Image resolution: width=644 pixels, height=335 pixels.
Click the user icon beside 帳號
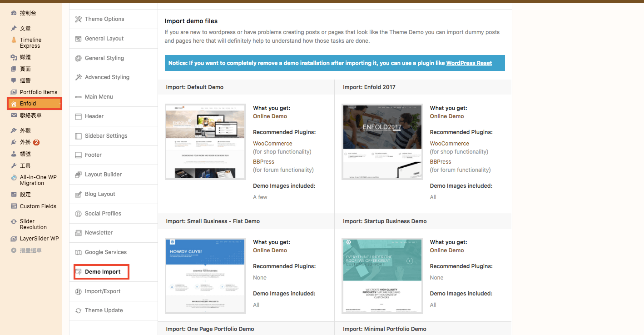coord(14,154)
